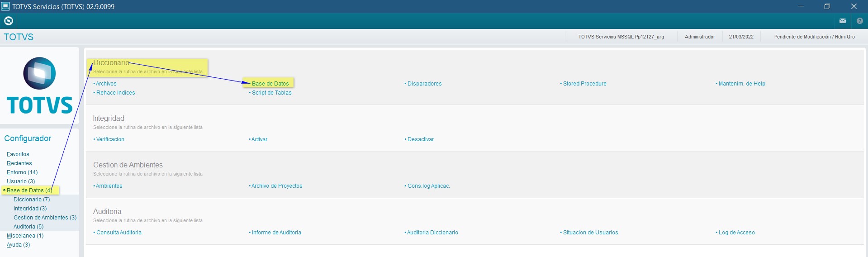Expand Ayuda (3) menu
Image resolution: width=868 pixels, height=257 pixels.
click(x=18, y=245)
